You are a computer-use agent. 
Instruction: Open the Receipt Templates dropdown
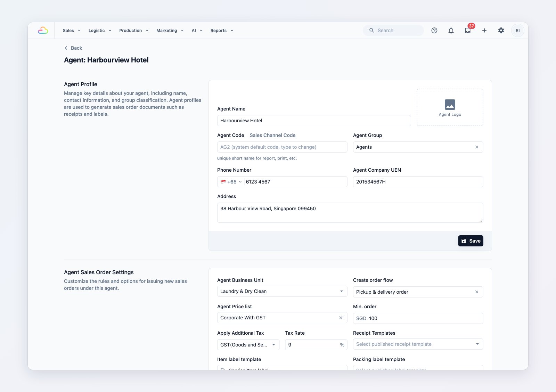coord(418,344)
